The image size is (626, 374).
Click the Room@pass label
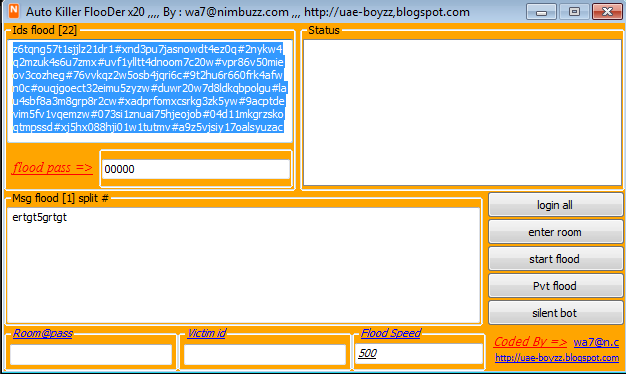pos(43,333)
